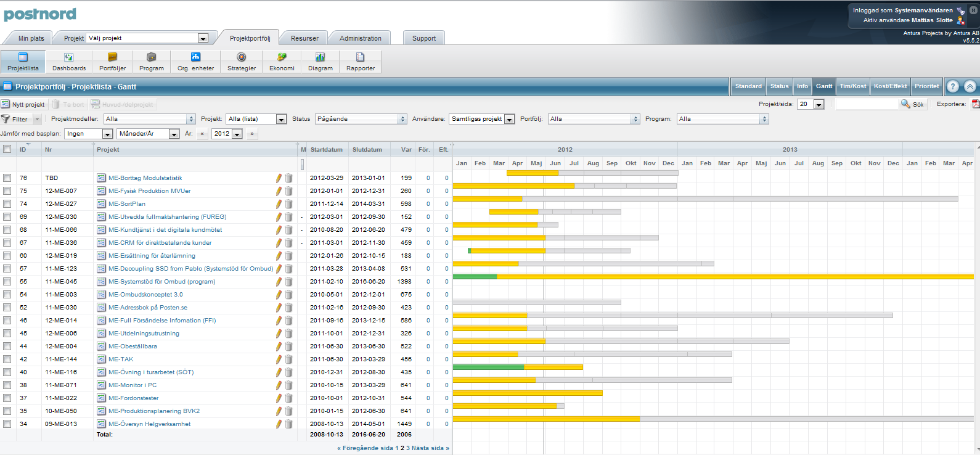
Task: Export to PDF icon next to Exportera
Action: tap(976, 104)
